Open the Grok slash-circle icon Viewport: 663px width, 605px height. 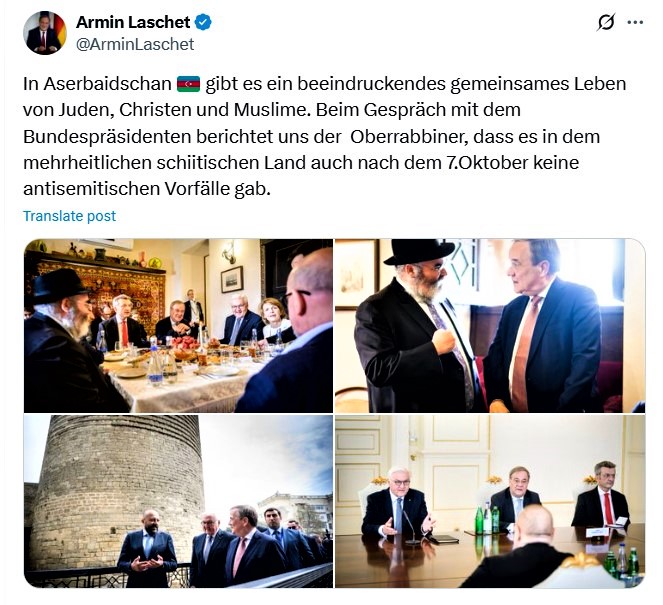(x=605, y=22)
